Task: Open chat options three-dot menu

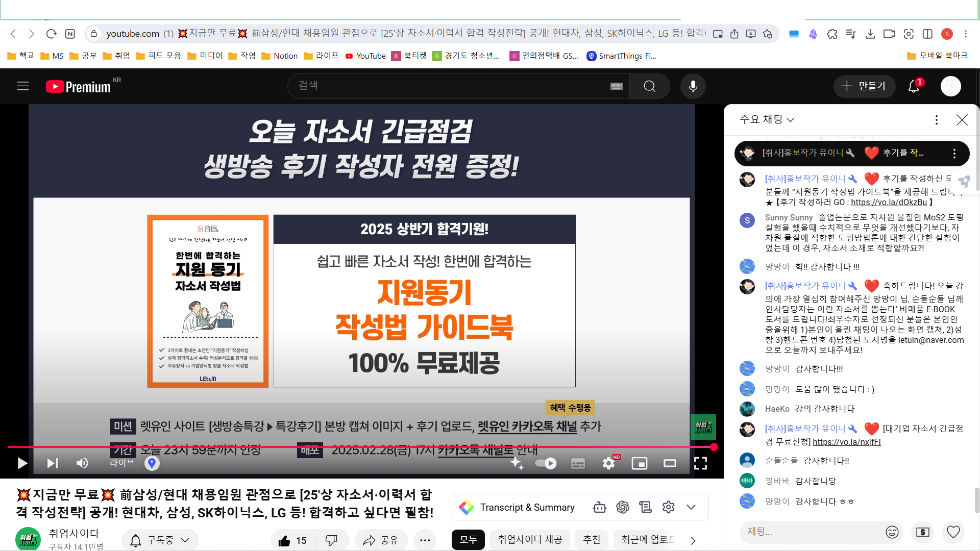Action: coord(936,120)
